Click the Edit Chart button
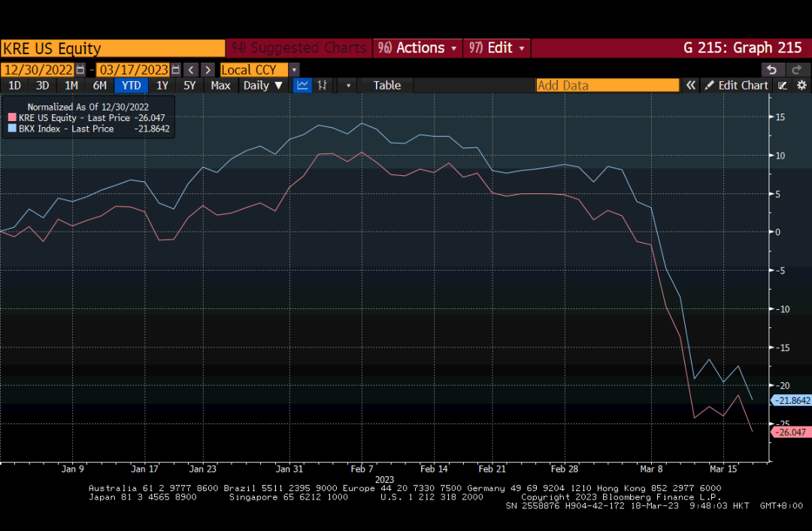This screenshot has height=531, width=812. (736, 85)
